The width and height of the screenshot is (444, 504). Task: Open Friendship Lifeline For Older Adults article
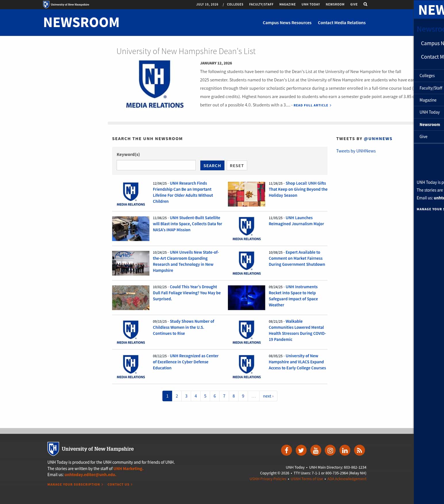tap(183, 192)
